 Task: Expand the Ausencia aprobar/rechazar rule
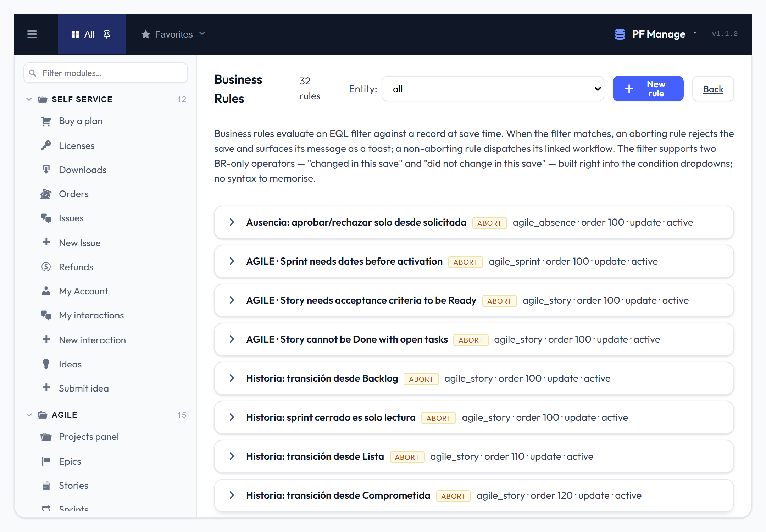coord(232,222)
